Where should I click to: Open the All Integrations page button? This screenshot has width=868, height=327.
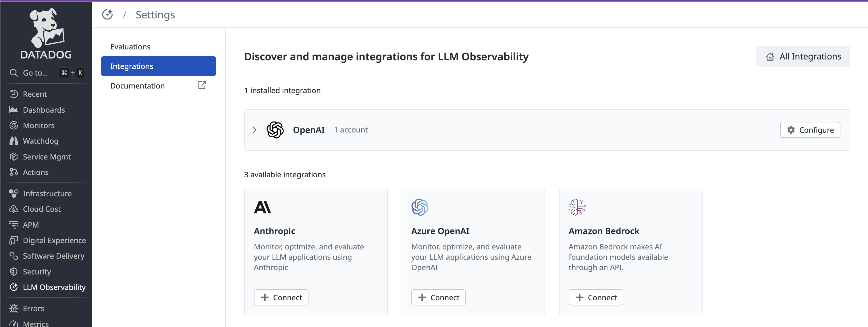pos(803,56)
